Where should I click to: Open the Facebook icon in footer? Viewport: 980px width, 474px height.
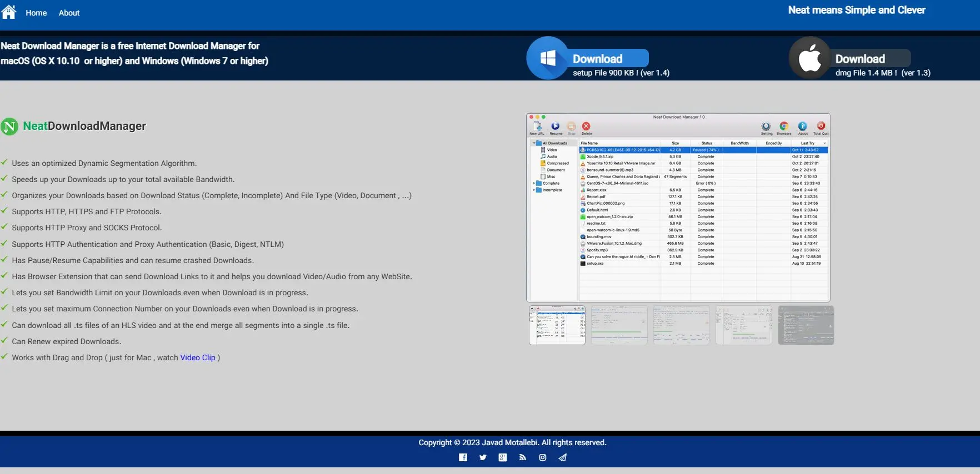tap(463, 457)
